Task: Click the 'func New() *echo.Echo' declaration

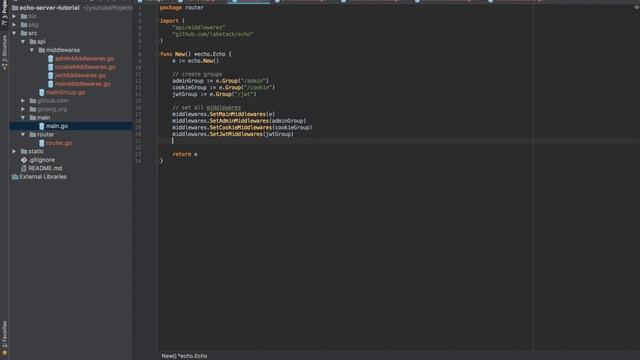Action: 196,54
